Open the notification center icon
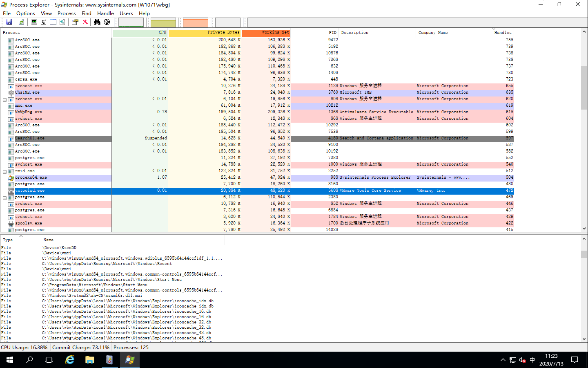Viewport: 588px width, 368px height. tap(575, 360)
